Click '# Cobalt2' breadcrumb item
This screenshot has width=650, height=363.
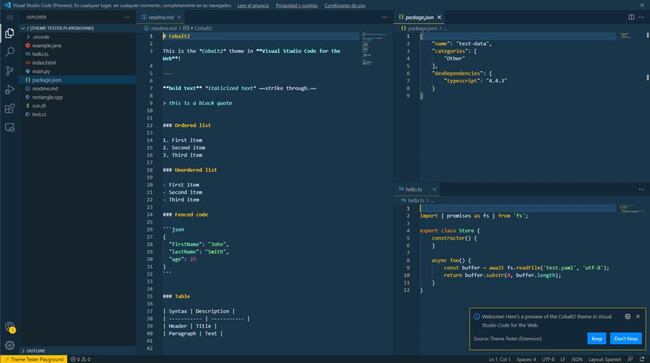coord(198,28)
